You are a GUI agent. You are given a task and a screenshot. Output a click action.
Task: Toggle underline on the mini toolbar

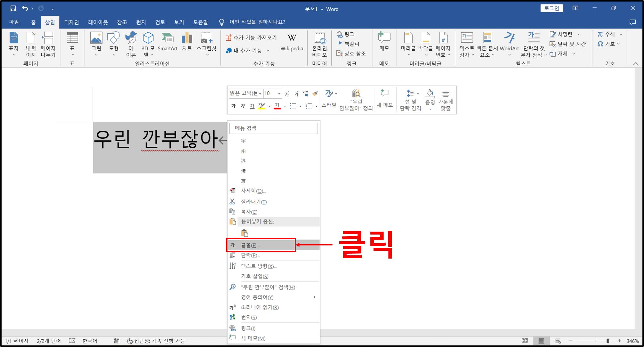pos(252,106)
